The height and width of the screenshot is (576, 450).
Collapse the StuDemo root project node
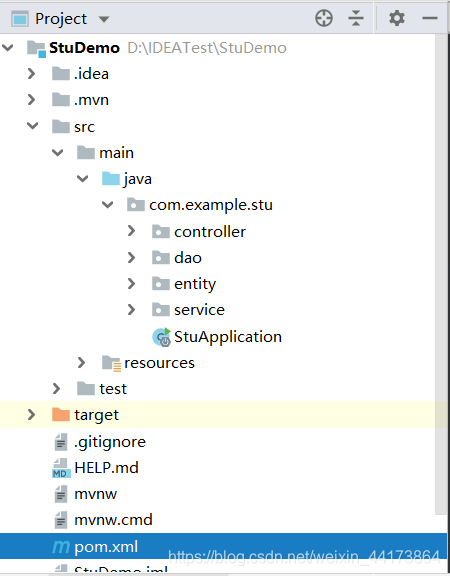(8, 48)
